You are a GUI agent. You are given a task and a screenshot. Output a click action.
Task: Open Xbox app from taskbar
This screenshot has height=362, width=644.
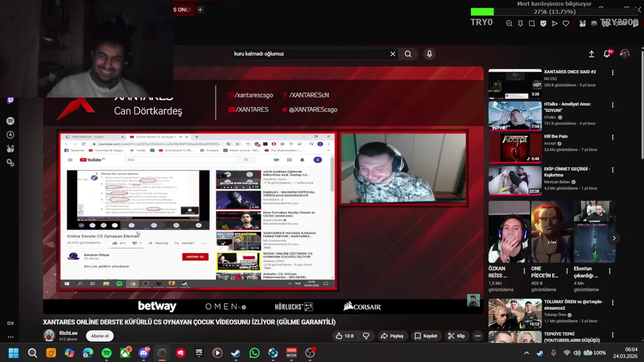[125, 353]
